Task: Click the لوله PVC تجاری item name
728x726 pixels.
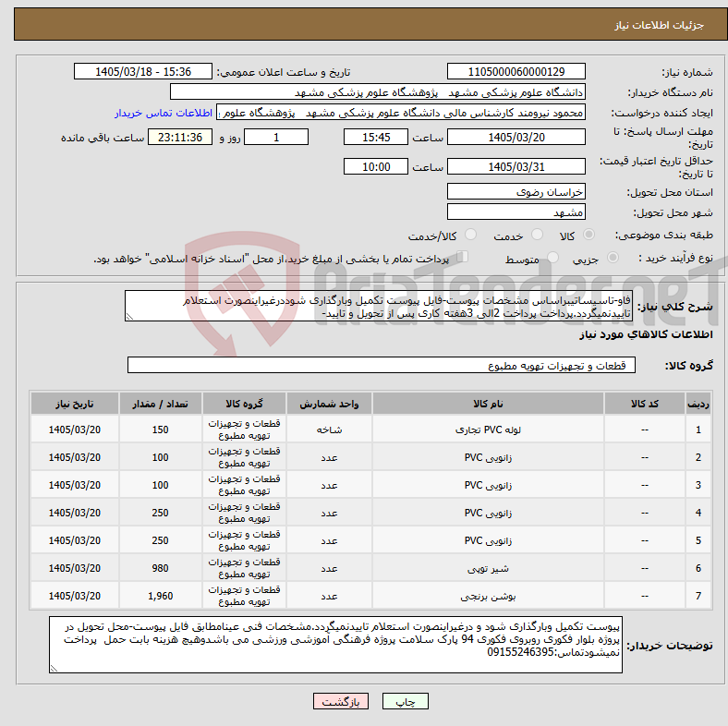Action: tap(488, 430)
